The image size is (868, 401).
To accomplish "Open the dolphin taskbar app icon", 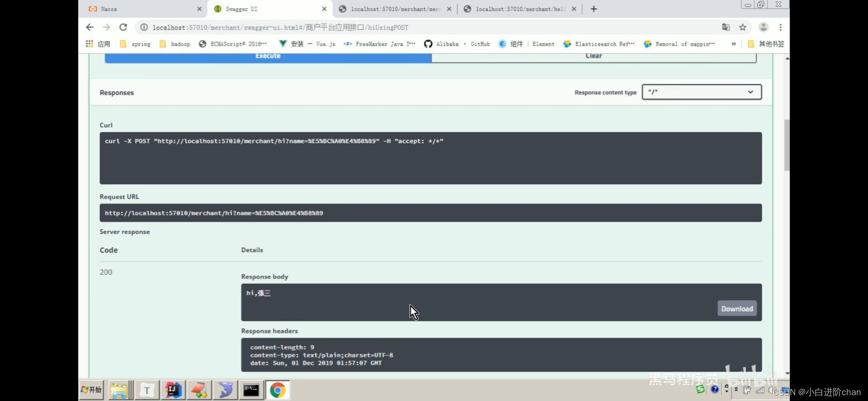I will (225, 390).
